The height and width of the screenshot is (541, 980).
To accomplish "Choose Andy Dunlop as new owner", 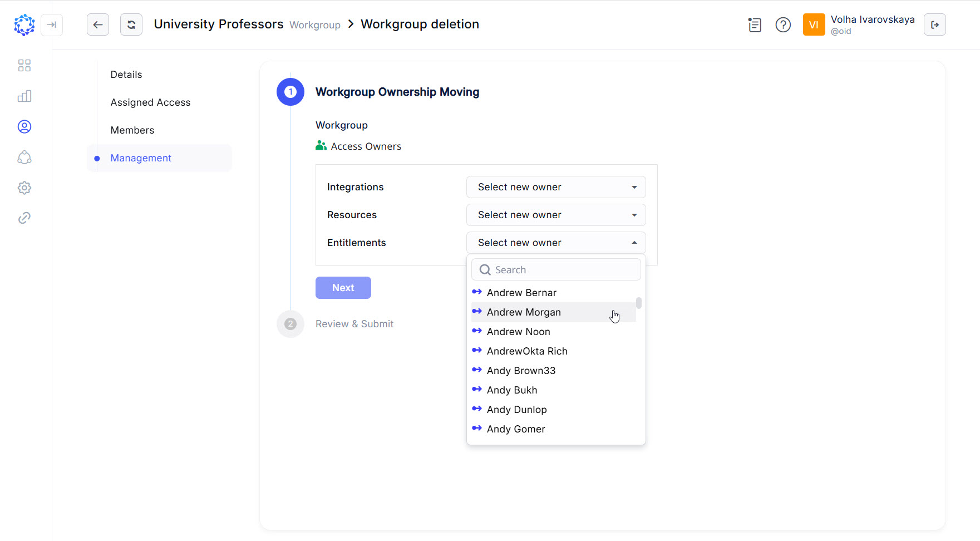I will pos(516,410).
